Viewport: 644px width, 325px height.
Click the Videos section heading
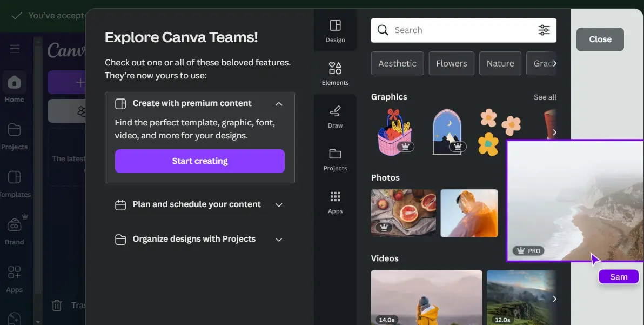tap(385, 258)
